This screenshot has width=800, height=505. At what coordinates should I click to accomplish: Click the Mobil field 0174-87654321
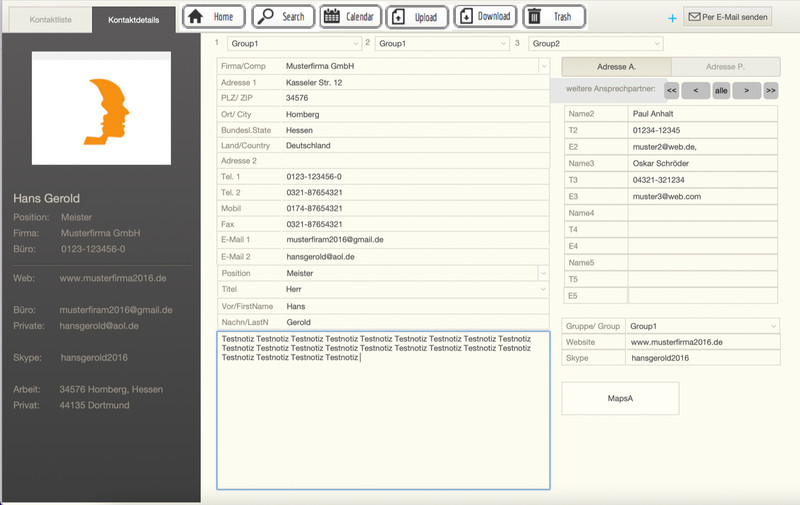tap(415, 208)
